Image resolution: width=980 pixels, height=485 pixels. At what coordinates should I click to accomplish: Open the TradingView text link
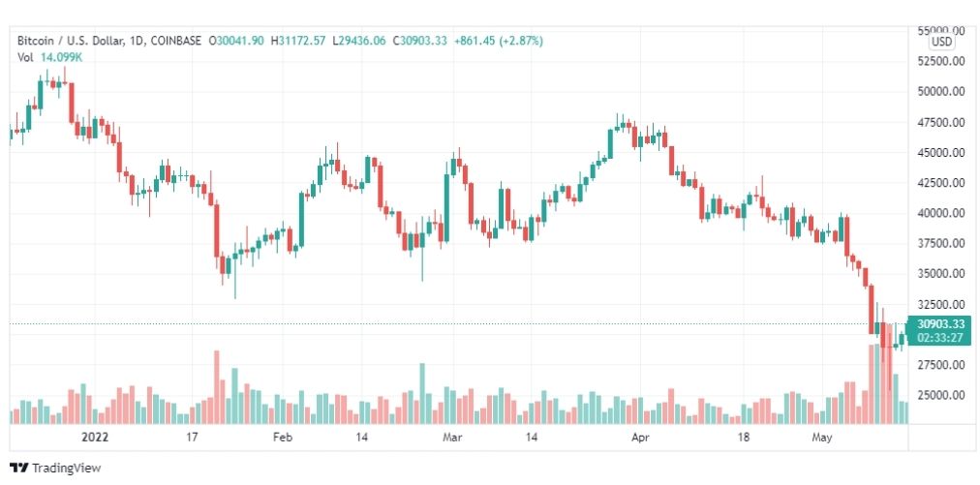66,468
